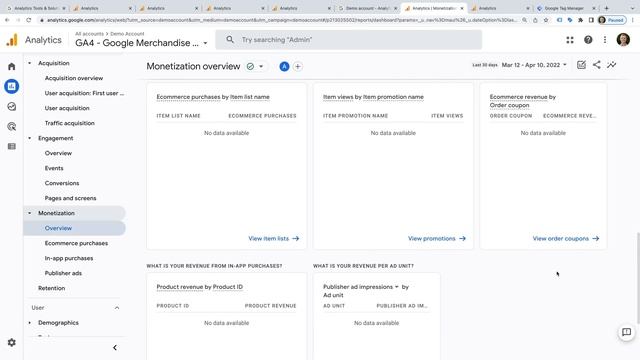Open the Help question mark icon
Viewport: 640px width, 360px height.
tap(588, 40)
